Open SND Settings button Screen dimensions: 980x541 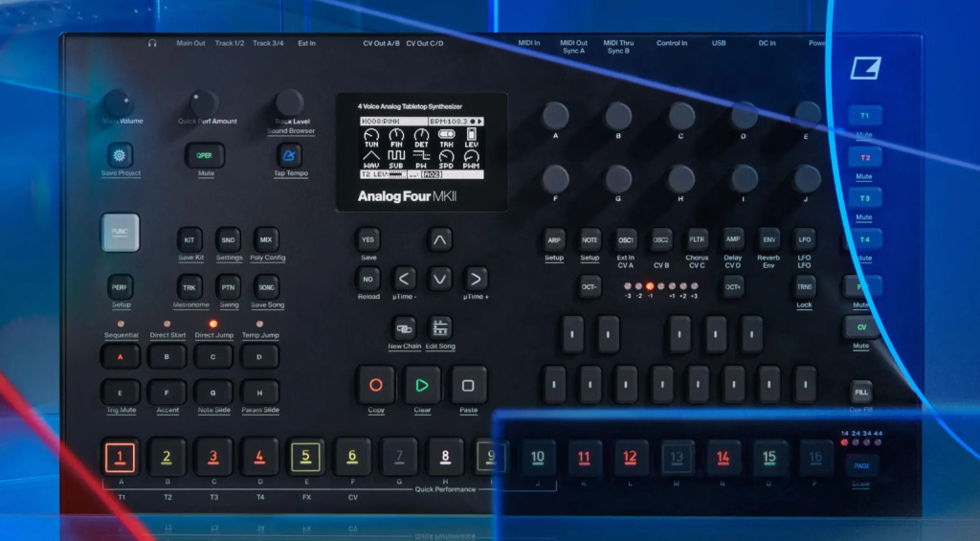click(x=228, y=239)
